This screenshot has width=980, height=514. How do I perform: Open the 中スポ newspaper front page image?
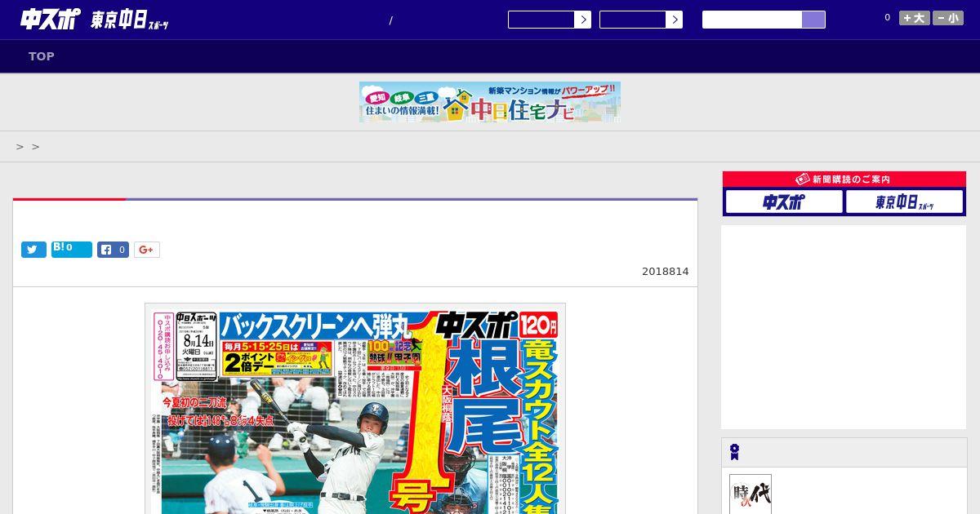pos(355,409)
